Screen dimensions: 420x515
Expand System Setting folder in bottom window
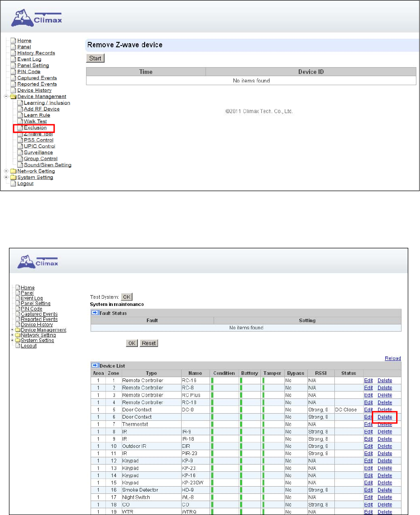(13, 340)
